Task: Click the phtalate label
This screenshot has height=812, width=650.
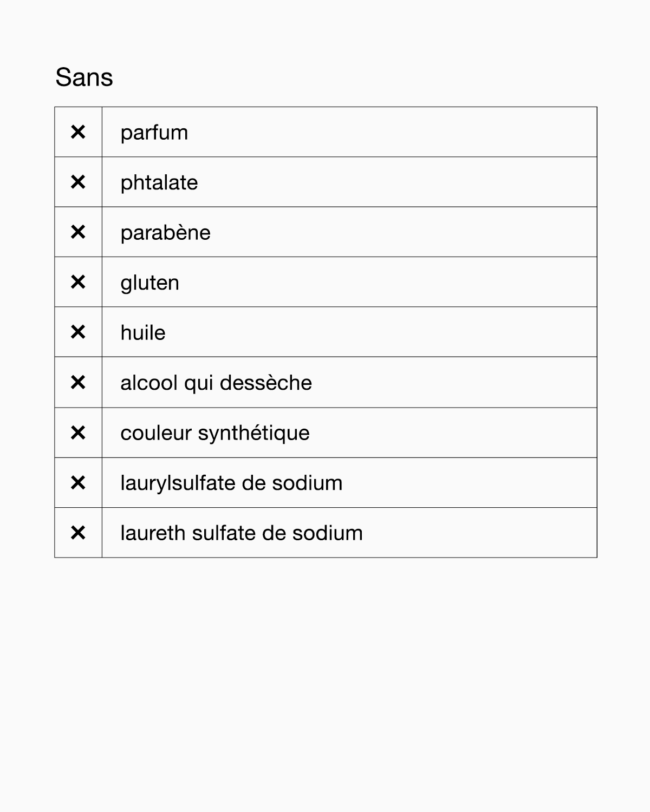Action: click(x=159, y=183)
